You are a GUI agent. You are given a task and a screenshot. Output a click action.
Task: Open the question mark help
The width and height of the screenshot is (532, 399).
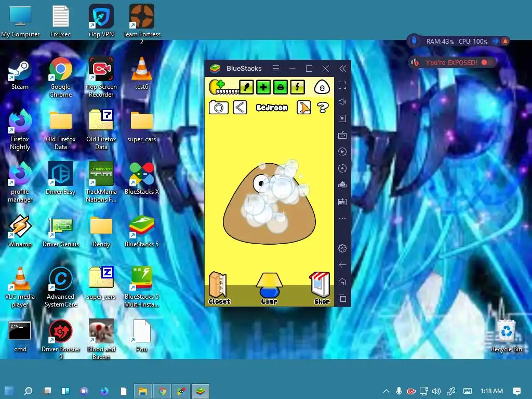tap(323, 108)
